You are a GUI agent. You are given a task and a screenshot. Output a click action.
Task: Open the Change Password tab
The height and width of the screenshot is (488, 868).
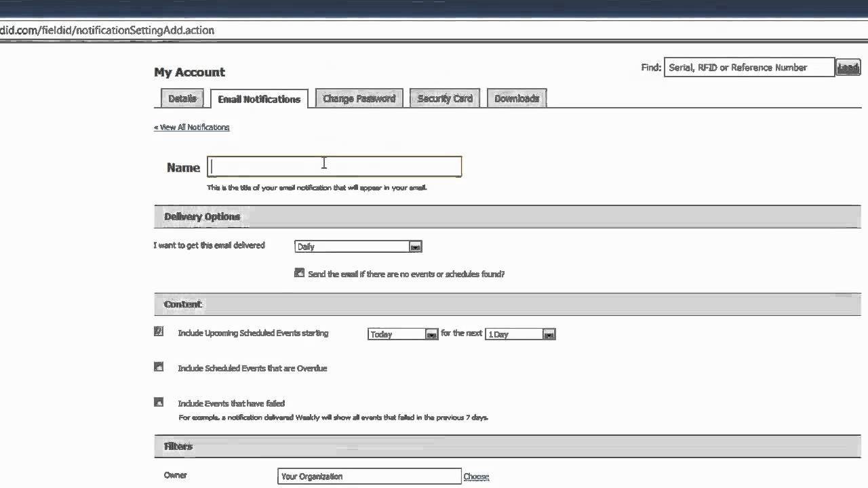click(x=359, y=98)
